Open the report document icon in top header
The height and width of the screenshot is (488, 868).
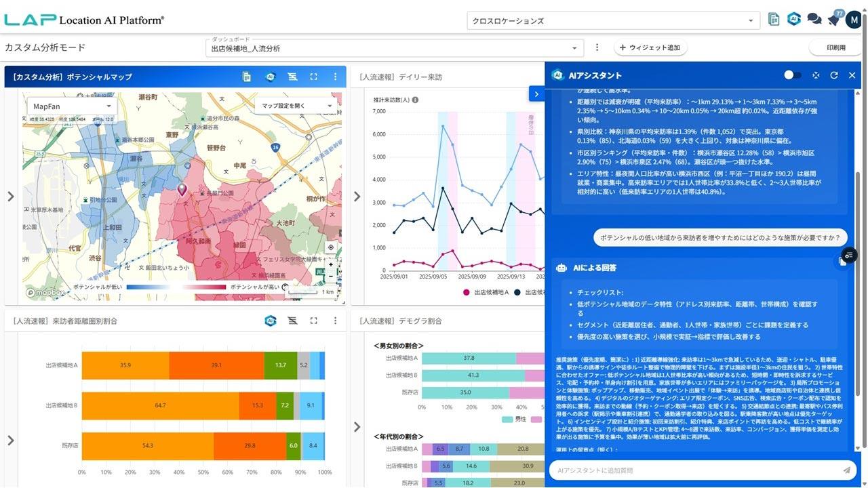click(774, 20)
